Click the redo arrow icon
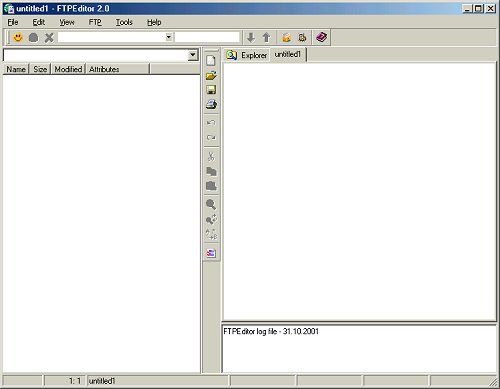 [x=211, y=137]
